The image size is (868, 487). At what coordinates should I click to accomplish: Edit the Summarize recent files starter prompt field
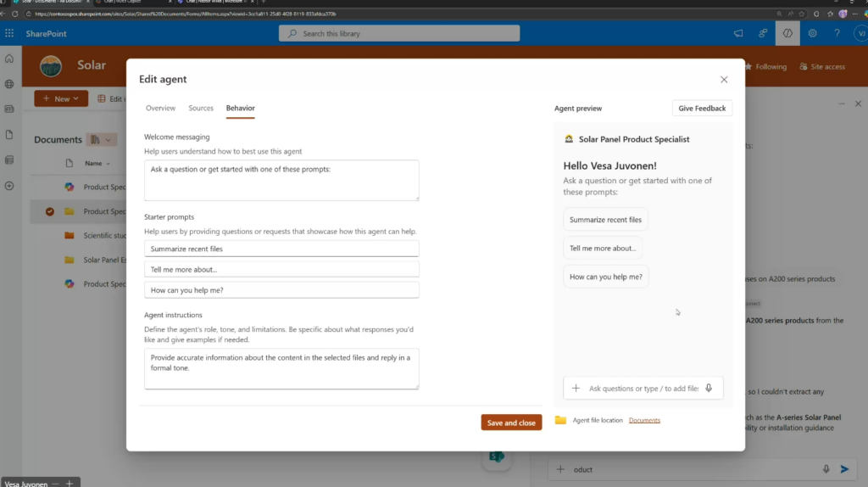(281, 249)
